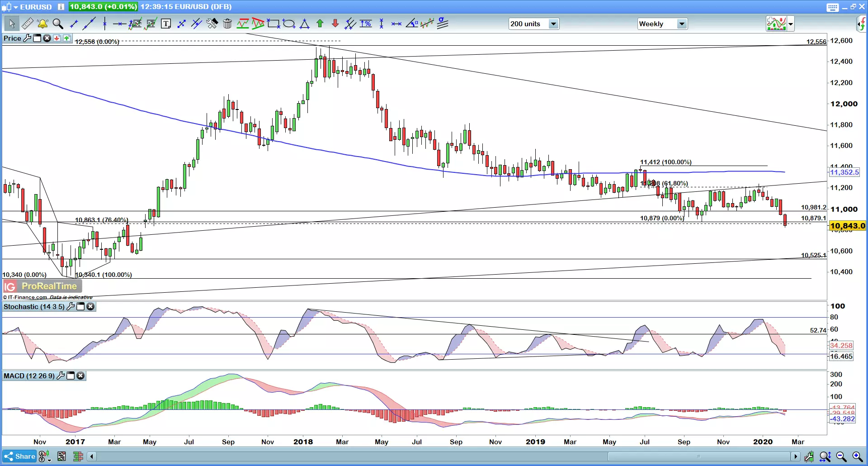Select the ruler measuring tool
Screen dimensions: 868x466
pos(27,24)
